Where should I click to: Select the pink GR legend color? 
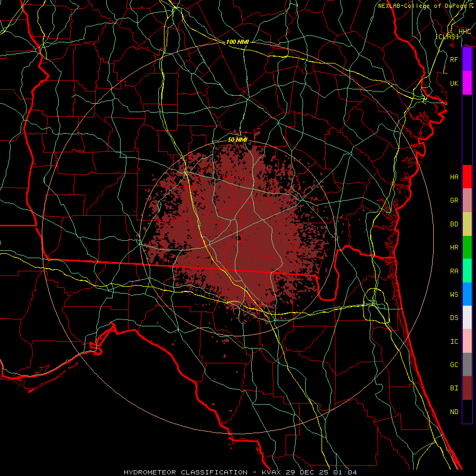pos(467,200)
